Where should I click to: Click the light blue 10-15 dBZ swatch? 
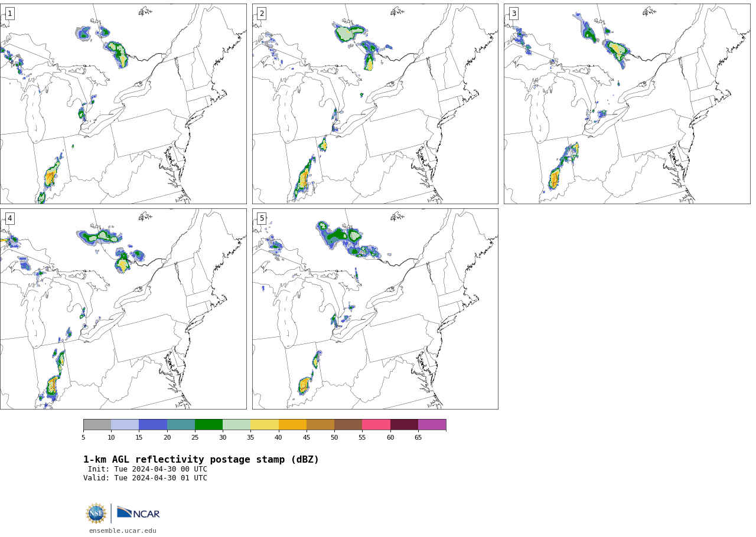pyautogui.click(x=125, y=425)
